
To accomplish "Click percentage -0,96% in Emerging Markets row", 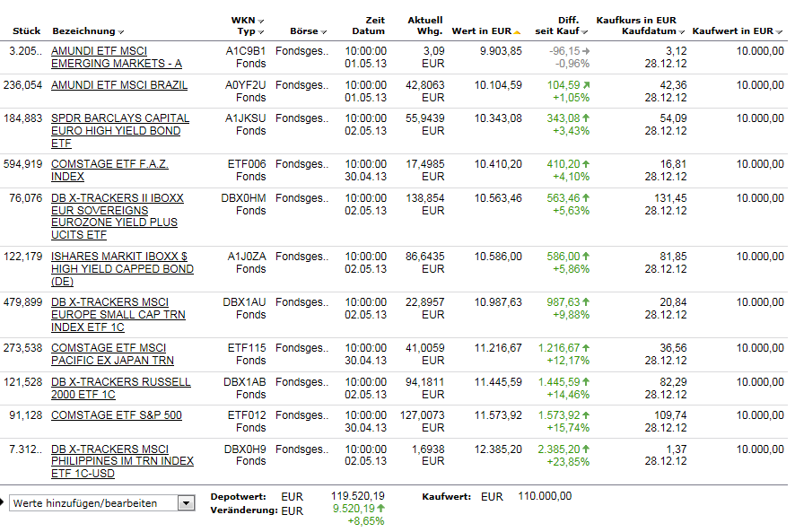I will point(572,64).
